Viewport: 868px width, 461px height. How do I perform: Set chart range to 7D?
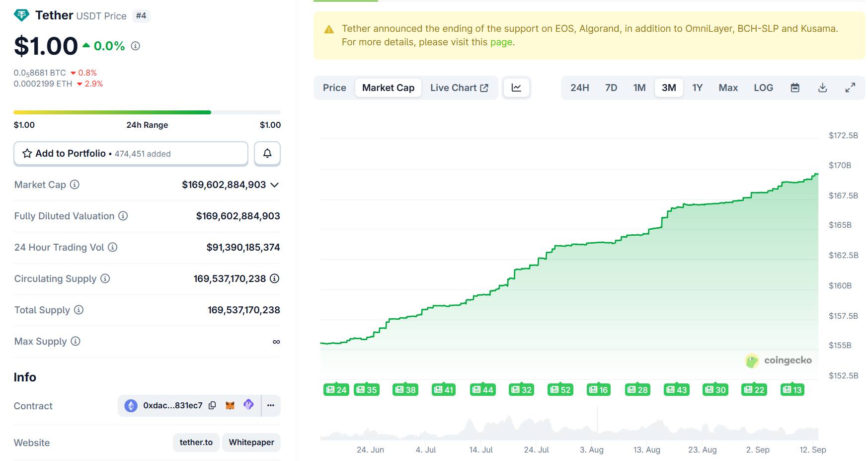click(x=611, y=88)
